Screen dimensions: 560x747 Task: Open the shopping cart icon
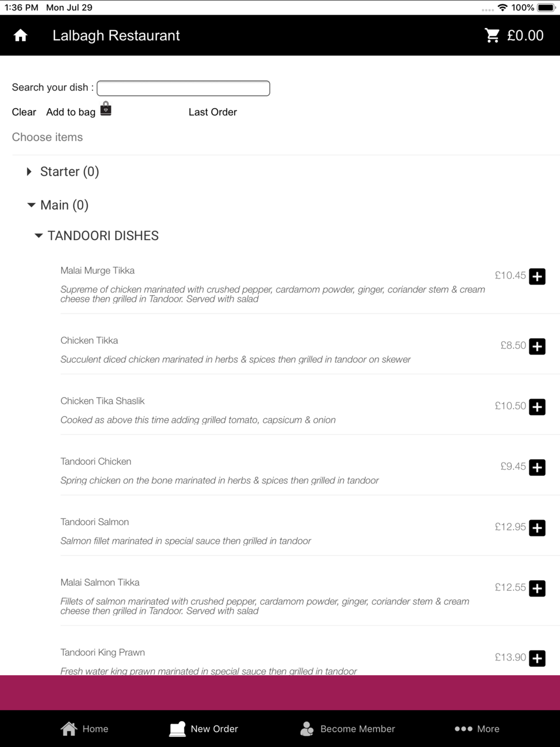pyautogui.click(x=492, y=36)
